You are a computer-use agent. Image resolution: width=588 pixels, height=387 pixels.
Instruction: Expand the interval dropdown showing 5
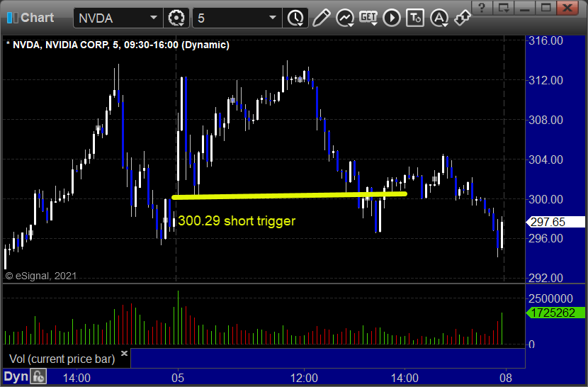point(273,18)
